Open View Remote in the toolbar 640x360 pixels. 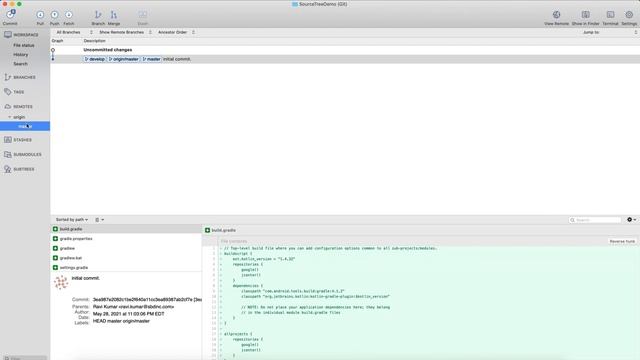[556, 17]
